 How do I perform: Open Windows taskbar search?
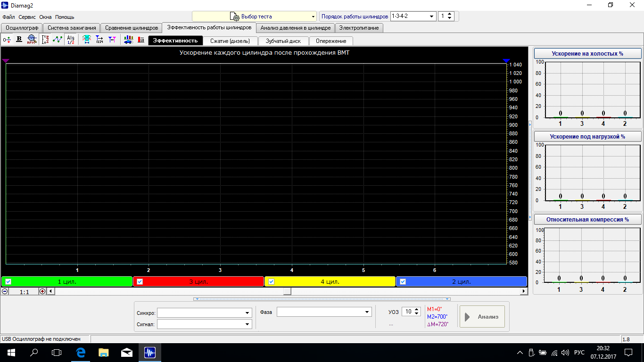34,352
